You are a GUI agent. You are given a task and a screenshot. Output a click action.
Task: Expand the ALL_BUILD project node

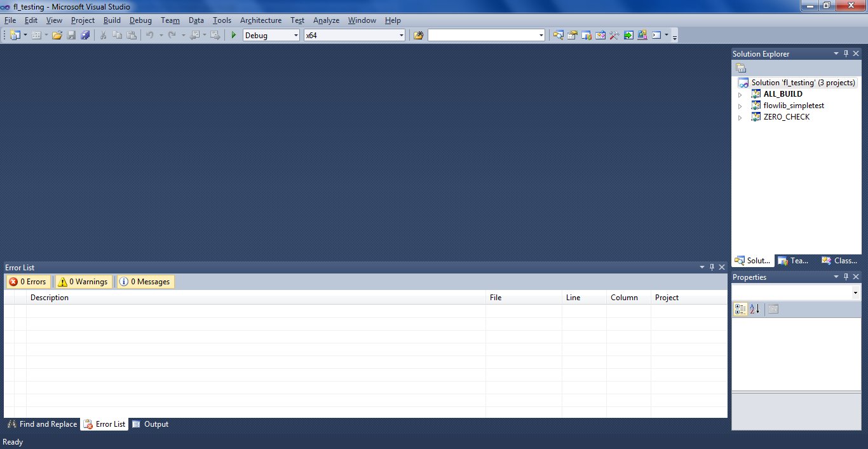coord(740,94)
